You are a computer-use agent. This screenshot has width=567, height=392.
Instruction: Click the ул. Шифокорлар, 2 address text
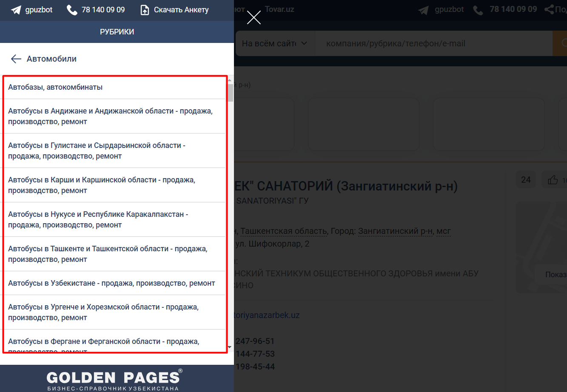[273, 244]
